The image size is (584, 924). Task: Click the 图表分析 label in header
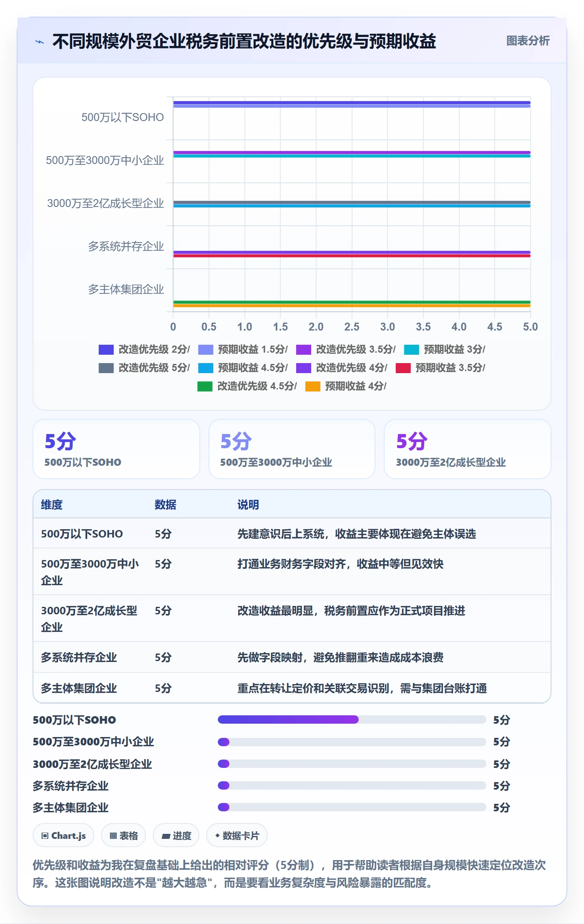(x=528, y=41)
